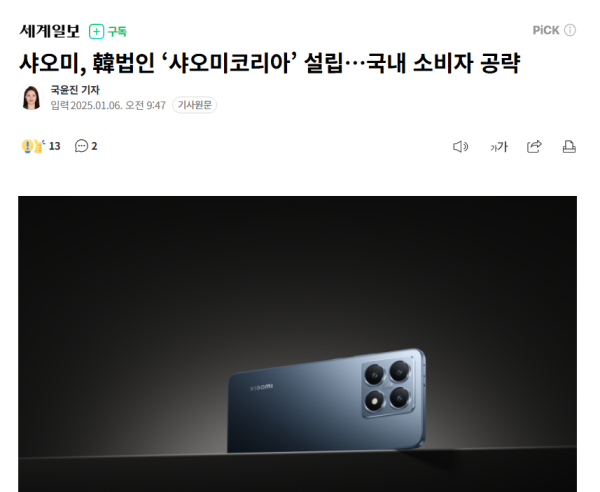Open the 세계일보 publisher logo link
The image size is (600, 492).
[49, 31]
